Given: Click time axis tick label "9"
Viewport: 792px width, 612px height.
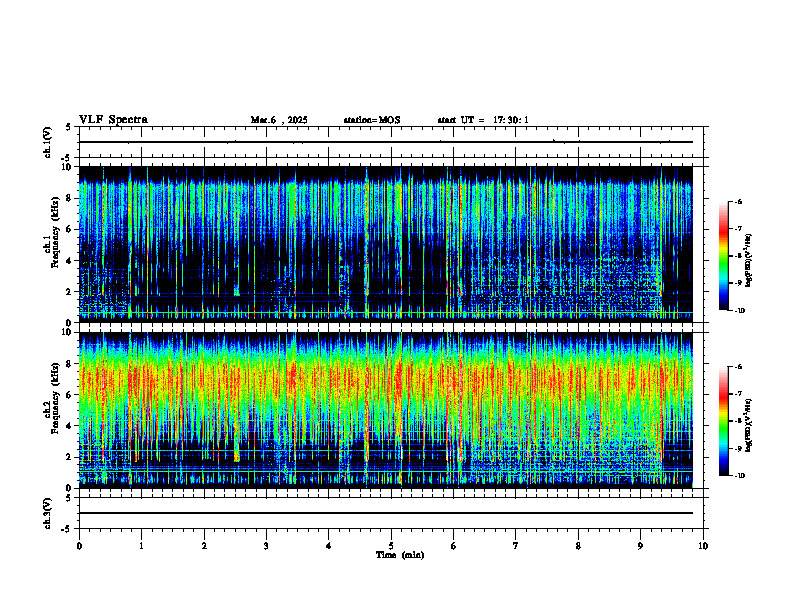Looking at the screenshot, I should pos(640,546).
